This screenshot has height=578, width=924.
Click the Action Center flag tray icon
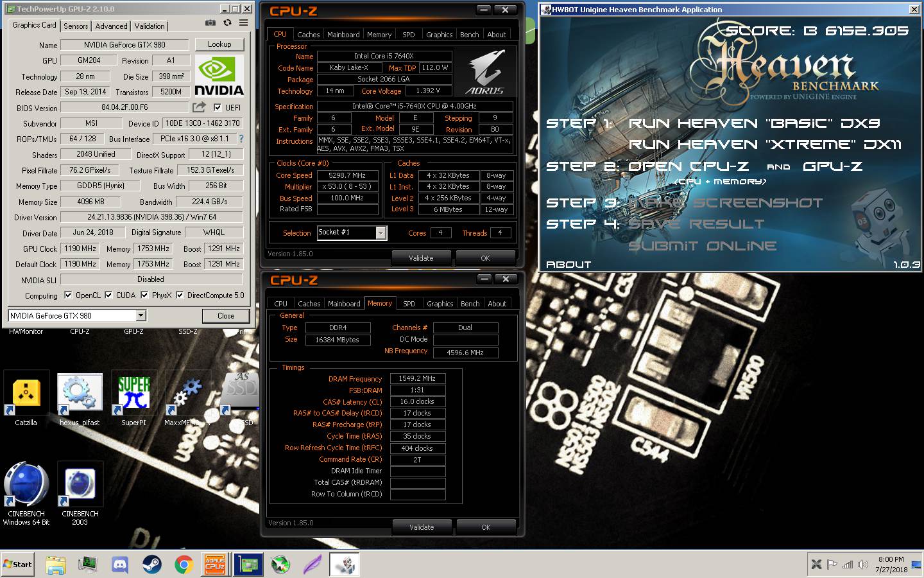pyautogui.click(x=832, y=565)
